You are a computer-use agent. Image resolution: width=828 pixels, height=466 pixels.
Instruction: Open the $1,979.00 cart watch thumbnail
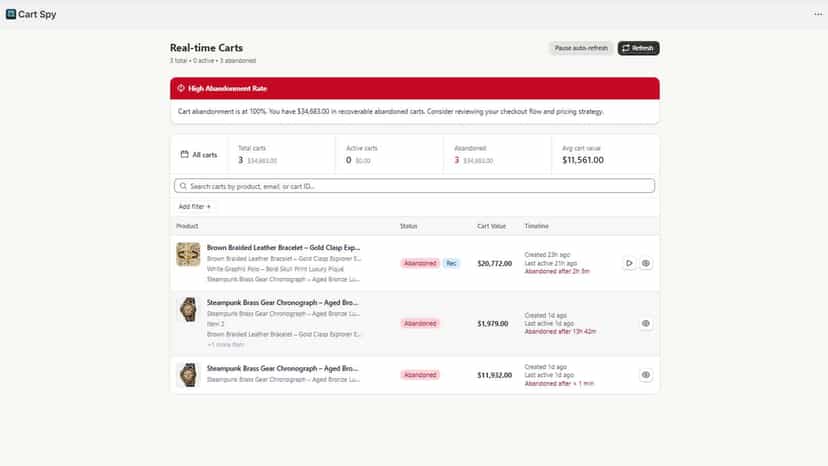[x=188, y=309]
